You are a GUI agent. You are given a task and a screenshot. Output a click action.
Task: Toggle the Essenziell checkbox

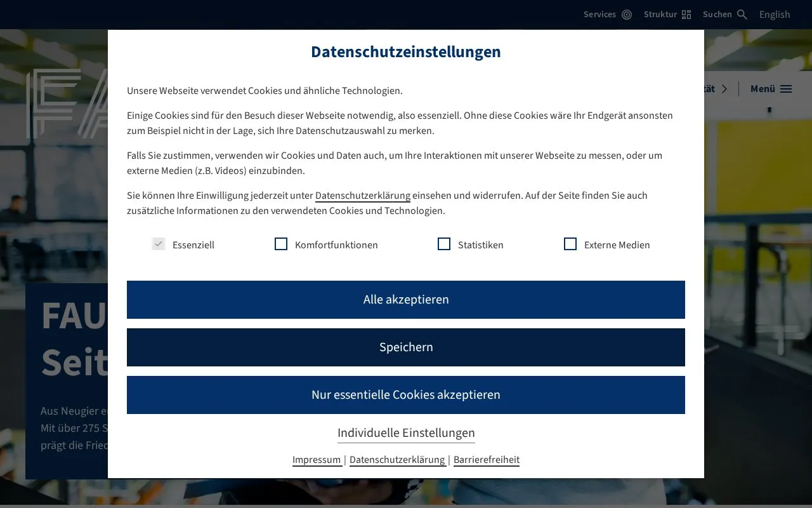(159, 244)
